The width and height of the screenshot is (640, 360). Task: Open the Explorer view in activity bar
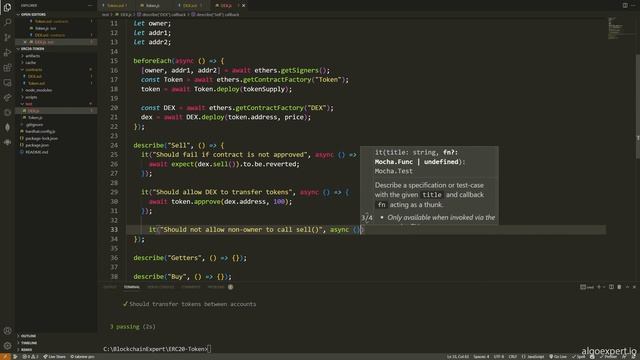tap(7, 7)
